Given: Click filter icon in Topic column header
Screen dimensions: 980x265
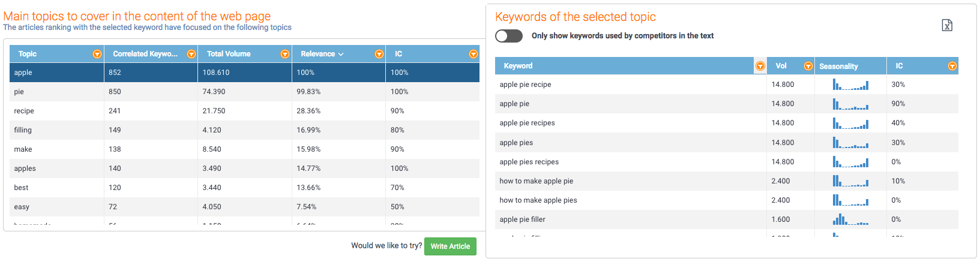Looking at the screenshot, I should pyautogui.click(x=97, y=54).
